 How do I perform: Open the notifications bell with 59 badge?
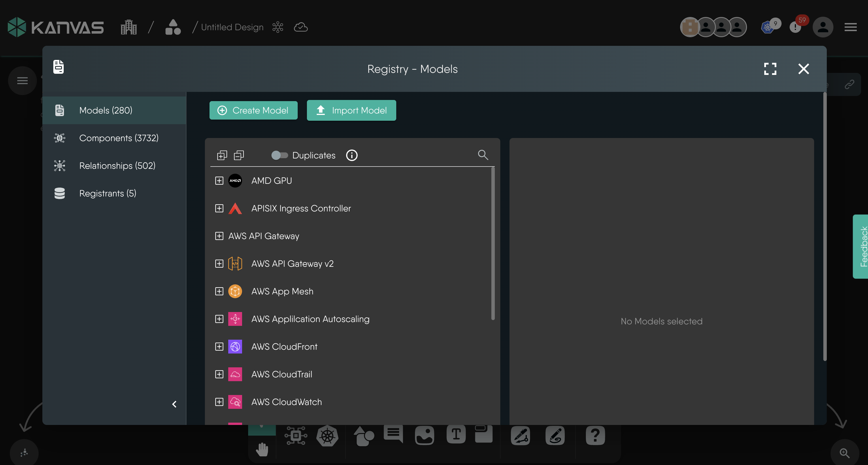(796, 27)
